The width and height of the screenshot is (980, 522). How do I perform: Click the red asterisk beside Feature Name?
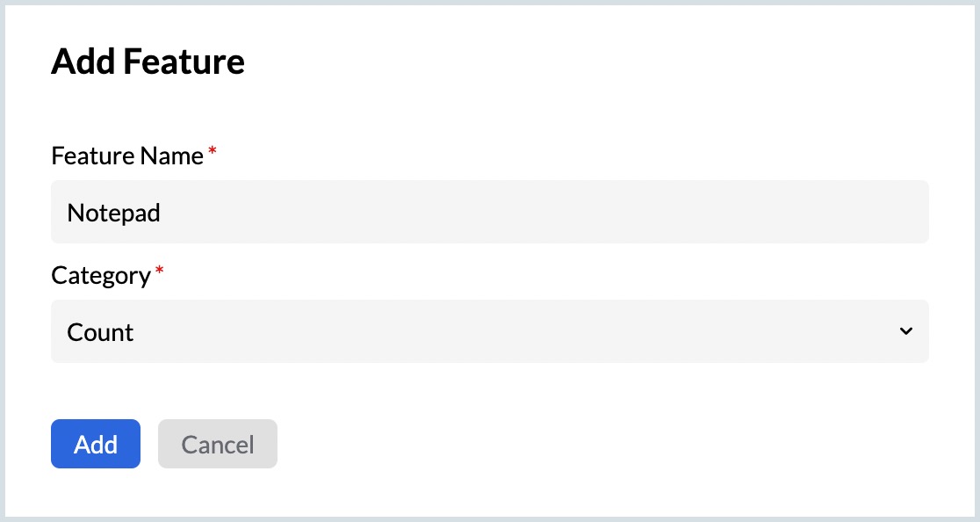213,153
